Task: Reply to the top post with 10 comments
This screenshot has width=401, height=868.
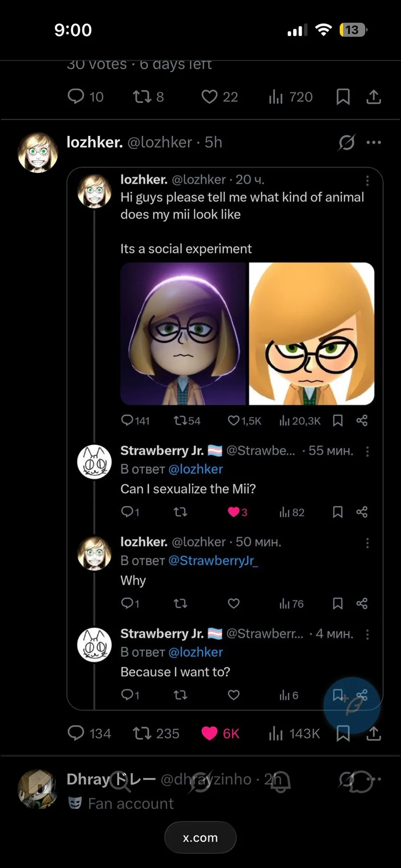Action: click(76, 97)
